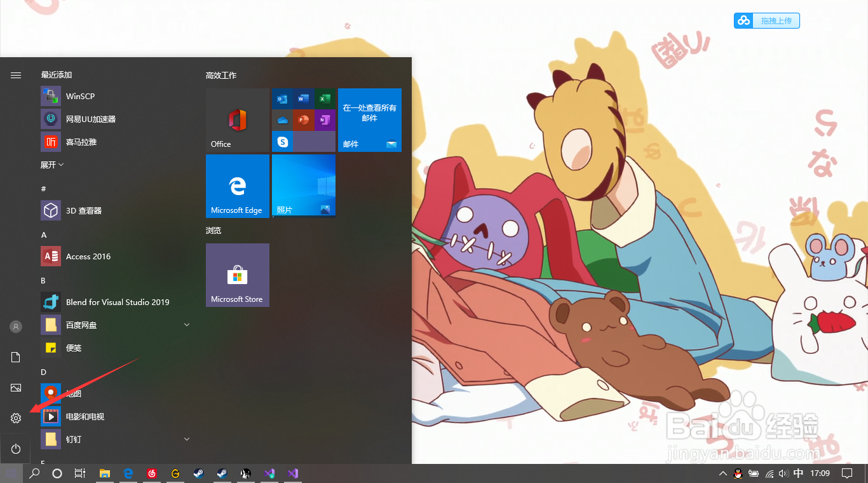868x483 pixels.
Task: Show hidden tray icons chevron
Action: click(723, 473)
